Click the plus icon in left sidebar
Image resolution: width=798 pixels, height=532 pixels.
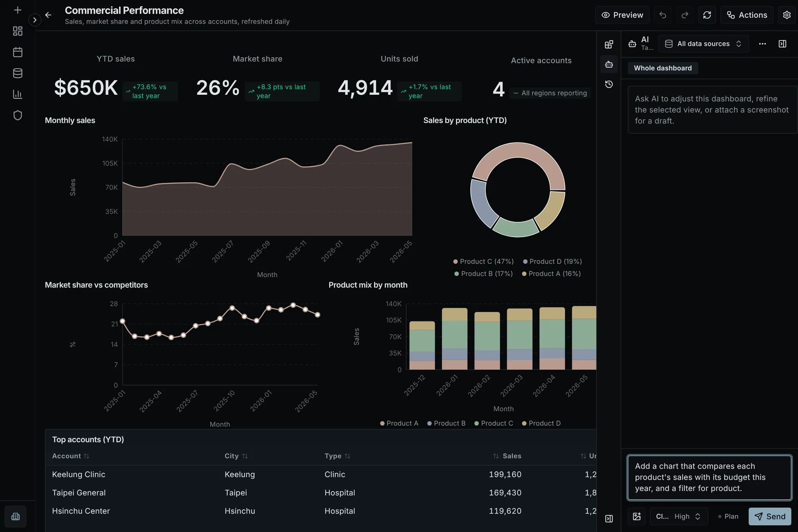coord(17,10)
